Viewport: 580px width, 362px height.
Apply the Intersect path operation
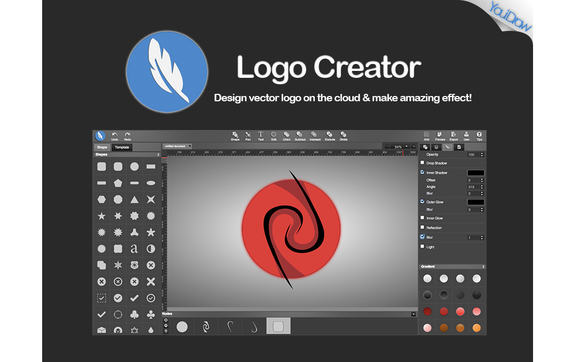pos(314,136)
